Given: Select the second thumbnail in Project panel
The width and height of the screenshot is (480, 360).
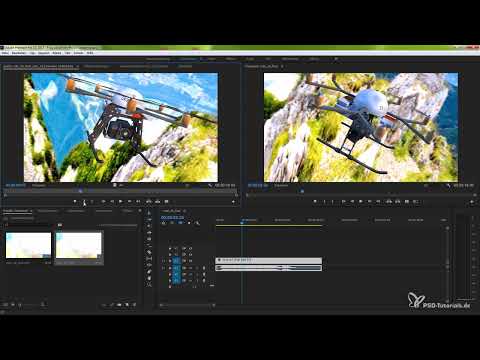Looking at the screenshot, I should (79, 245).
